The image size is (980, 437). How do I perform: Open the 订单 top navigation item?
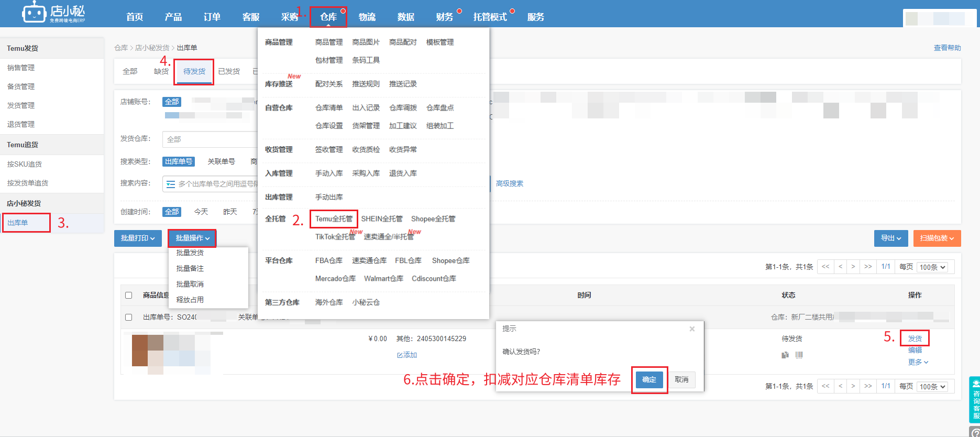click(x=212, y=17)
